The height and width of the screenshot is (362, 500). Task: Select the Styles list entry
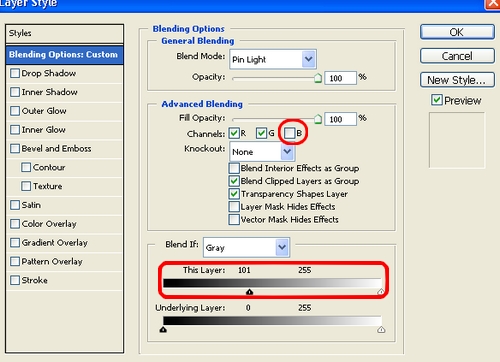(x=65, y=33)
